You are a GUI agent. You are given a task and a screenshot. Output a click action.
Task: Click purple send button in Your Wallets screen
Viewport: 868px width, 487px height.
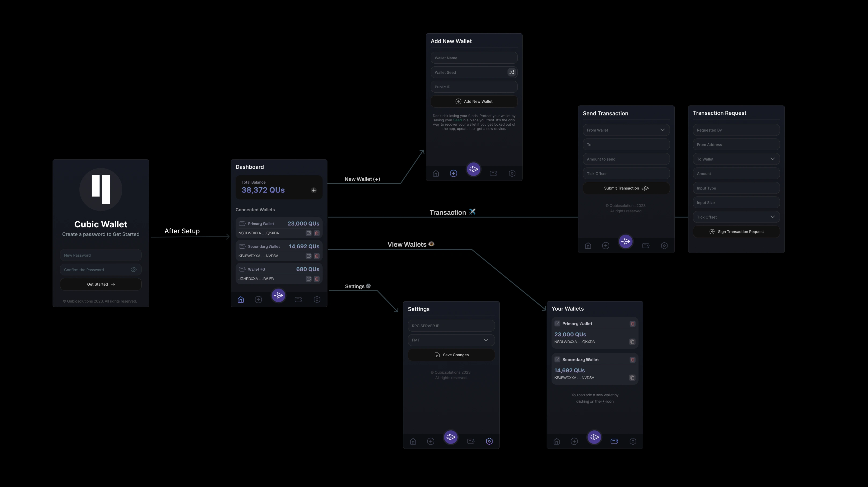point(595,437)
